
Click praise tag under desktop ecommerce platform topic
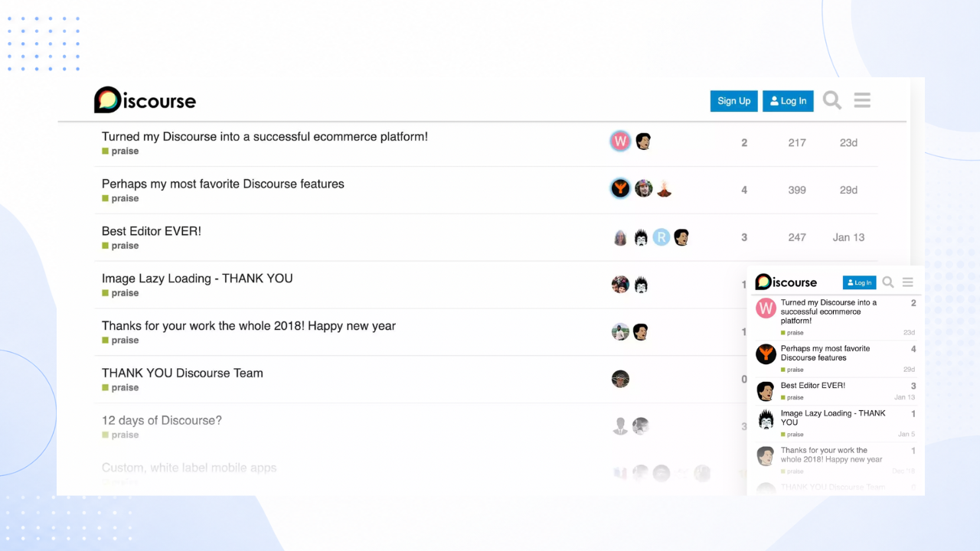tap(121, 152)
